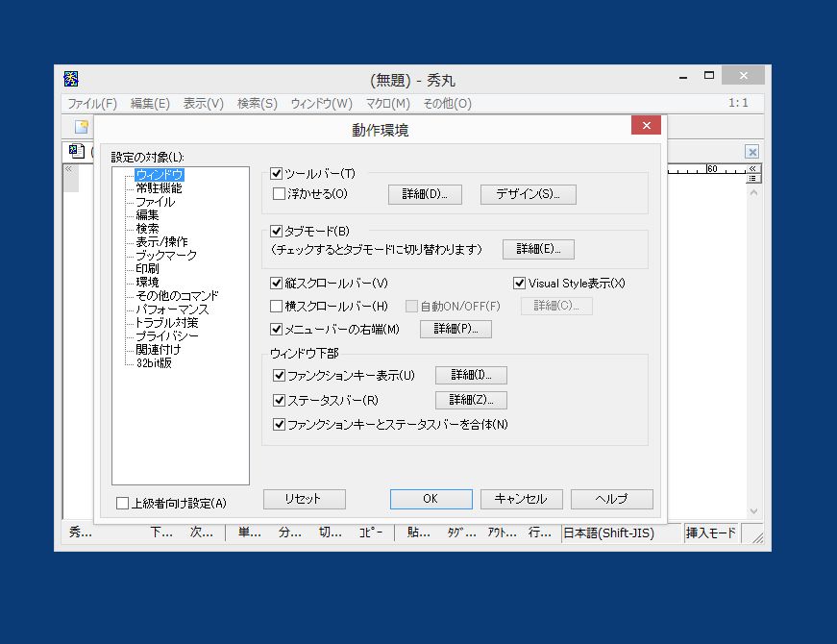Image resolution: width=837 pixels, height=644 pixels.
Task: Select ブックマーク in the settings tree
Action: click(166, 256)
